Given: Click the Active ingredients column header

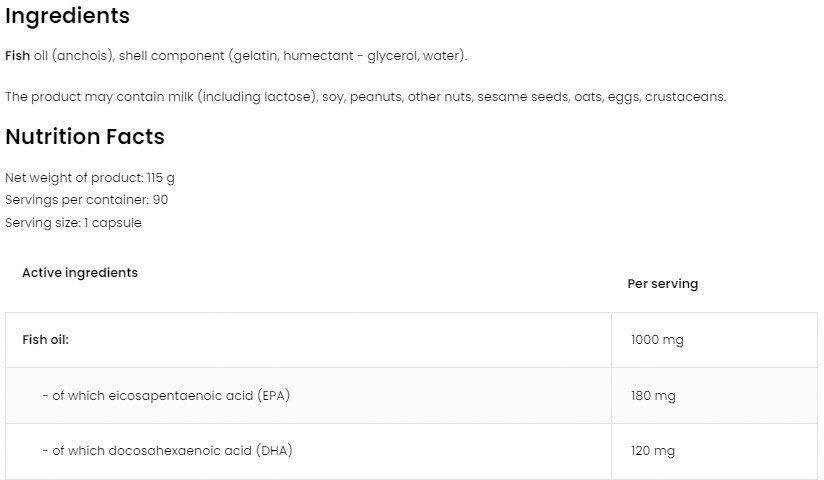Looking at the screenshot, I should [x=80, y=272].
